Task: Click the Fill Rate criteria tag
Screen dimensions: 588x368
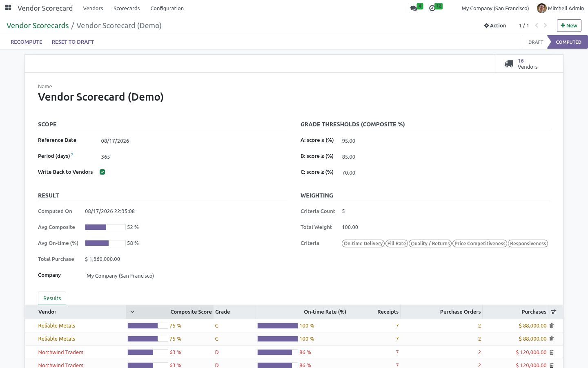Action: point(396,244)
